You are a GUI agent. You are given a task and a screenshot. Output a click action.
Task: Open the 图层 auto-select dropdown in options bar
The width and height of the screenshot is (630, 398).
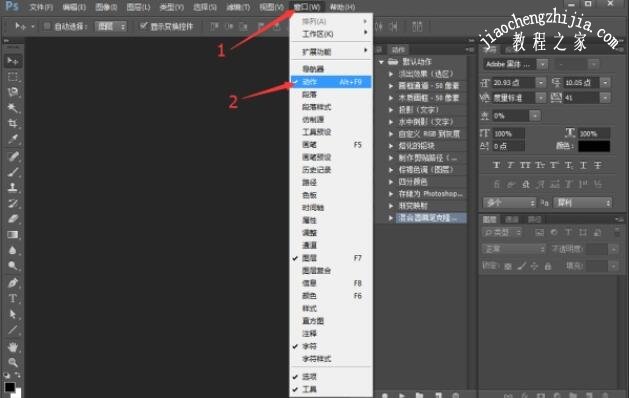tap(111, 27)
